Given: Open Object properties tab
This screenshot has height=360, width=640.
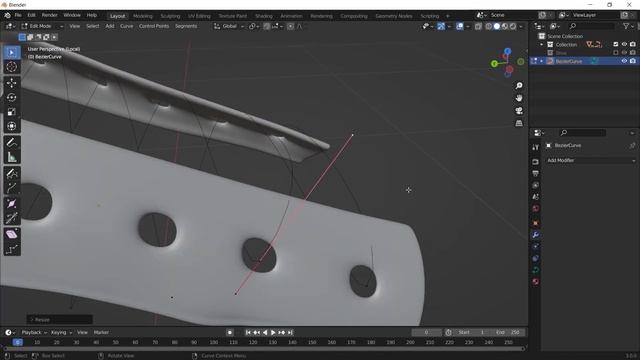Looking at the screenshot, I should (536, 223).
